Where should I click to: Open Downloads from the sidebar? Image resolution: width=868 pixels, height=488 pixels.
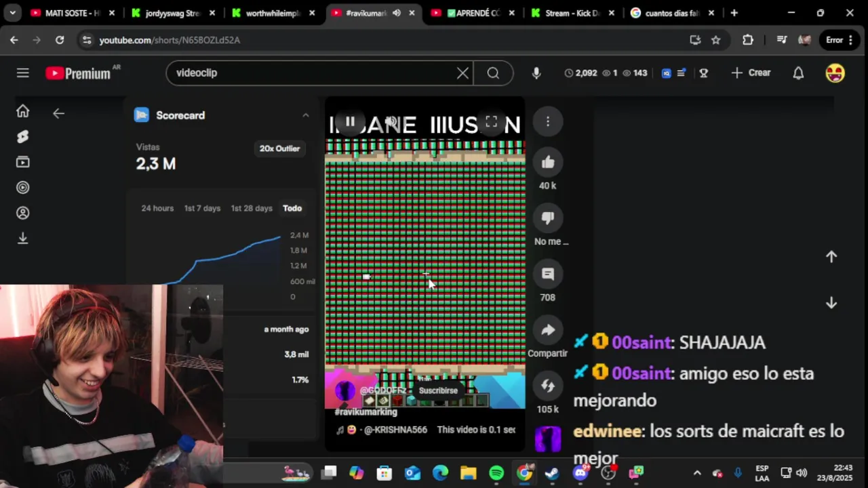pos(22,238)
